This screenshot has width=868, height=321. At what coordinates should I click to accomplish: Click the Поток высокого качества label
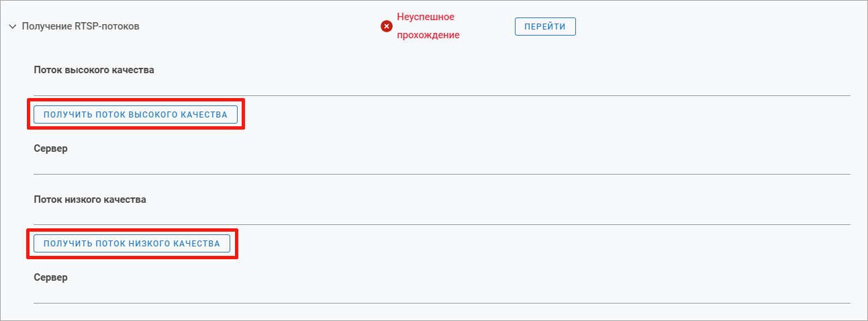tap(94, 70)
